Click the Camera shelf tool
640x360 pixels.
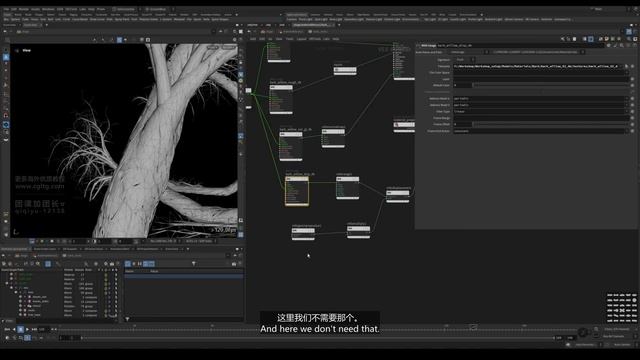click(292, 19)
